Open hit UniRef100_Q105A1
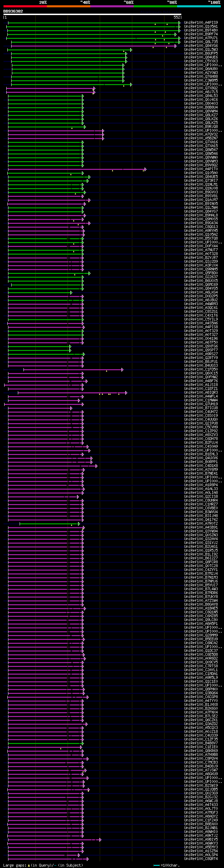The height and width of the screenshot is (868, 224). click(201, 27)
